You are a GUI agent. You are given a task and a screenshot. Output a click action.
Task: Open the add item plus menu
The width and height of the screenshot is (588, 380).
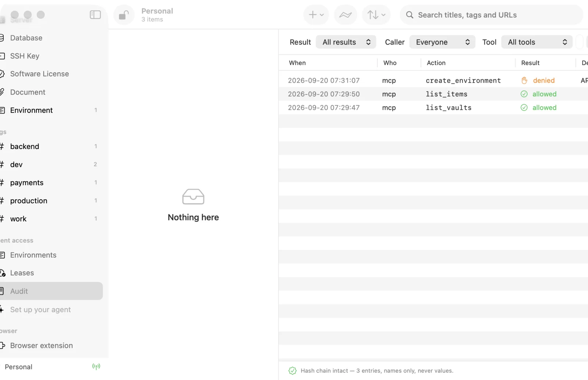(x=316, y=15)
